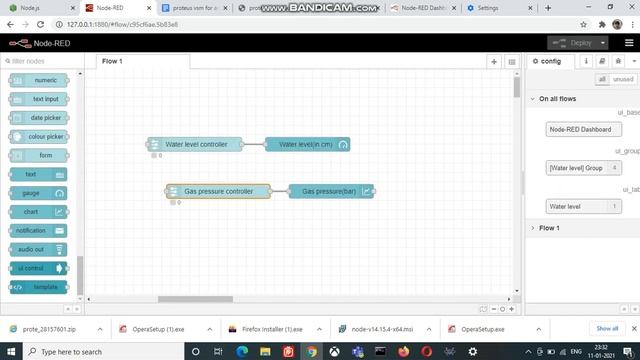Open options for Firefox Installer (1).exe download
640x360 pixels.
(x=319, y=329)
